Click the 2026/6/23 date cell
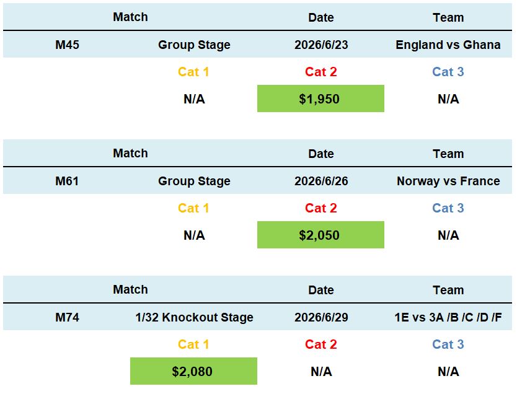The width and height of the screenshot is (517, 420). click(320, 45)
